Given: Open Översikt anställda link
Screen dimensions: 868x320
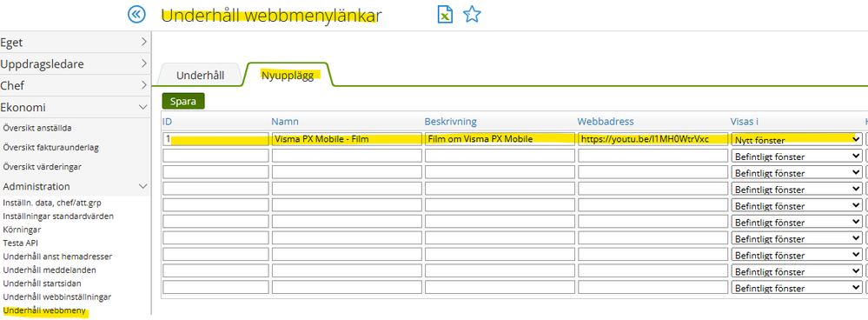Looking at the screenshot, I should 37,128.
